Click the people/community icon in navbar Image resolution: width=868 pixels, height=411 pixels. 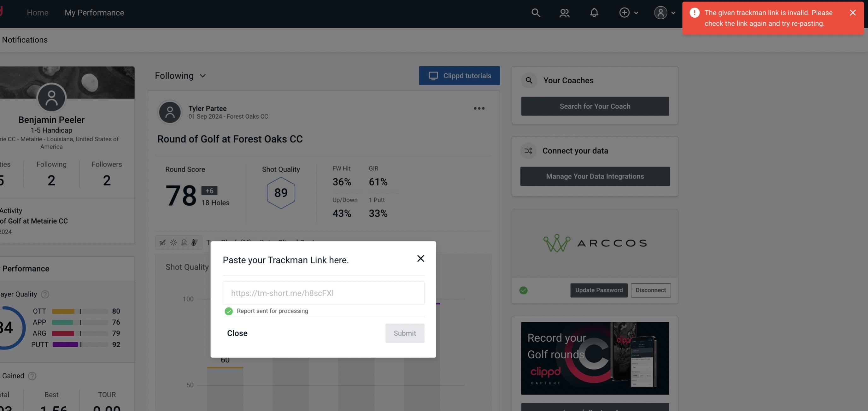[x=564, y=12]
